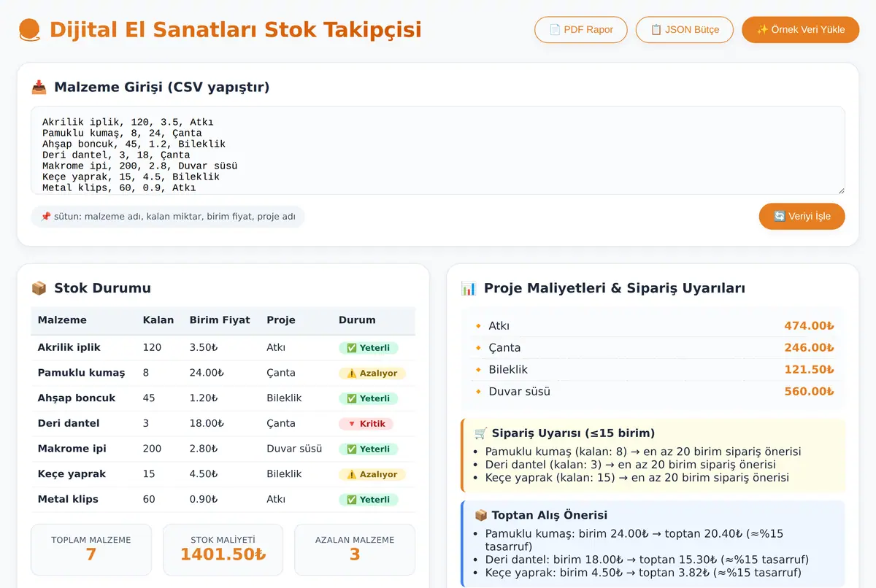Click the bar chart icon beside Proje Maliyetleri
This screenshot has width=876, height=588.
(469, 288)
